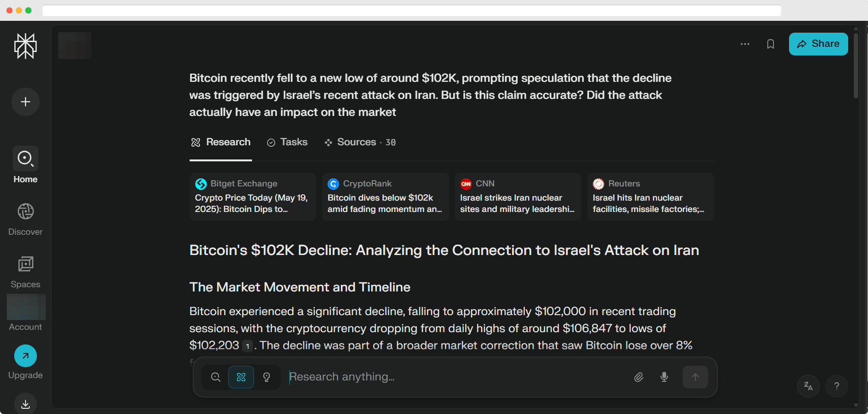This screenshot has height=414, width=868.
Task: Click the Perplexity logo icon
Action: [26, 46]
